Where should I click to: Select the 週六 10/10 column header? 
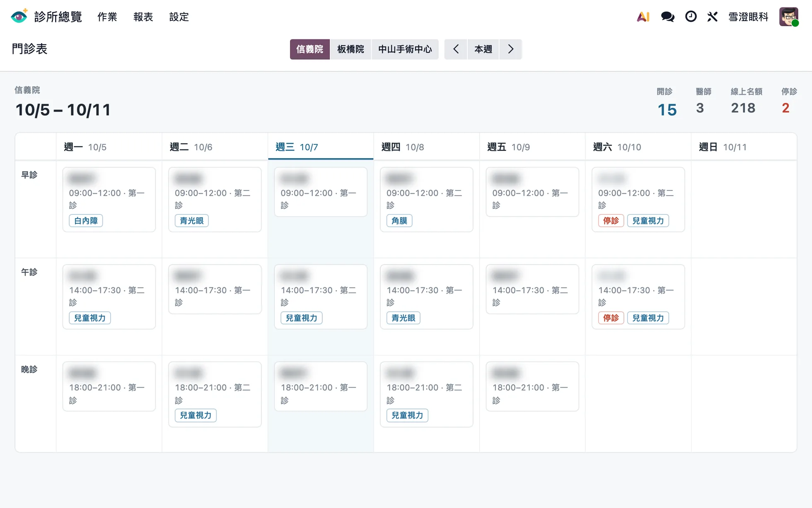(x=638, y=147)
